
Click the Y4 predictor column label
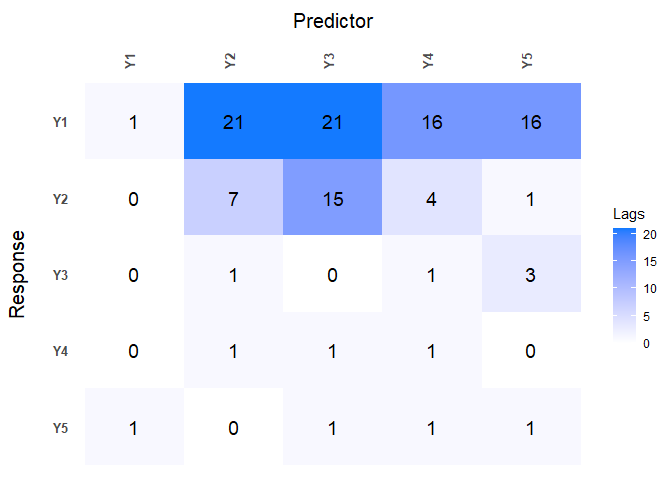[x=429, y=61]
